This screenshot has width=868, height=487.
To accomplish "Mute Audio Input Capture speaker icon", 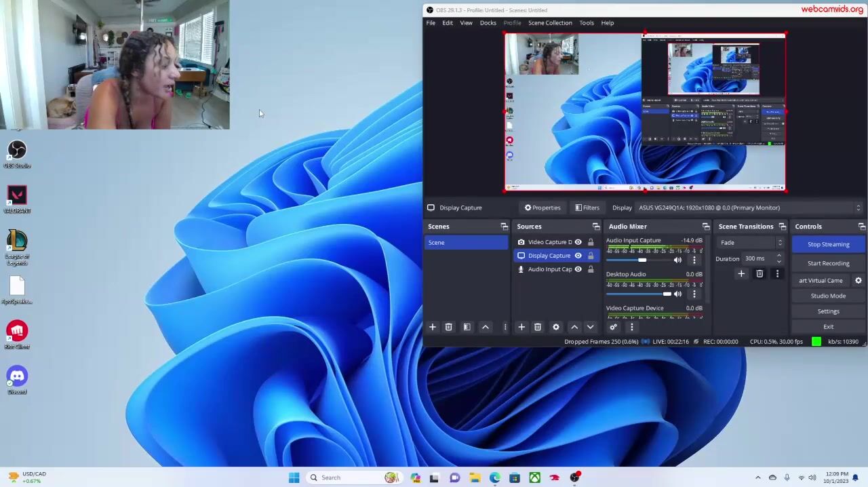I will (x=677, y=260).
